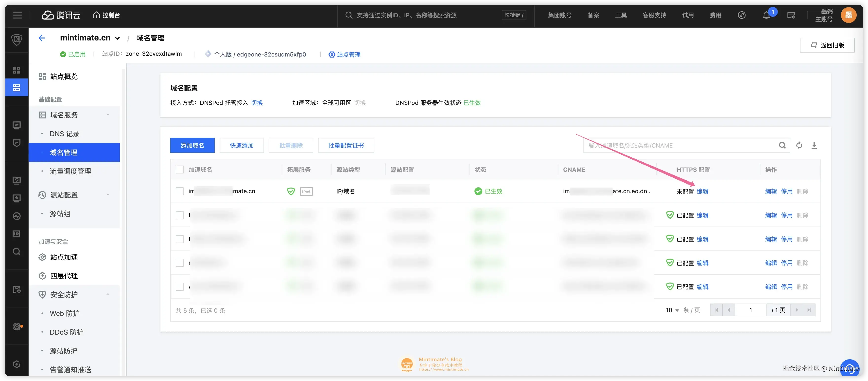Viewport: 868px width, 381px height.
Task: Open the billing window icon in the top bar
Action: click(x=791, y=15)
